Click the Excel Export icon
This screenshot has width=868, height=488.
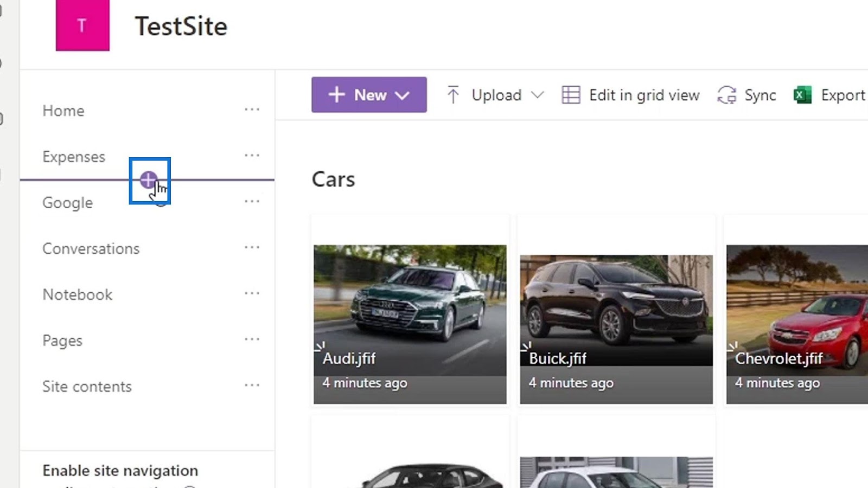pos(802,95)
